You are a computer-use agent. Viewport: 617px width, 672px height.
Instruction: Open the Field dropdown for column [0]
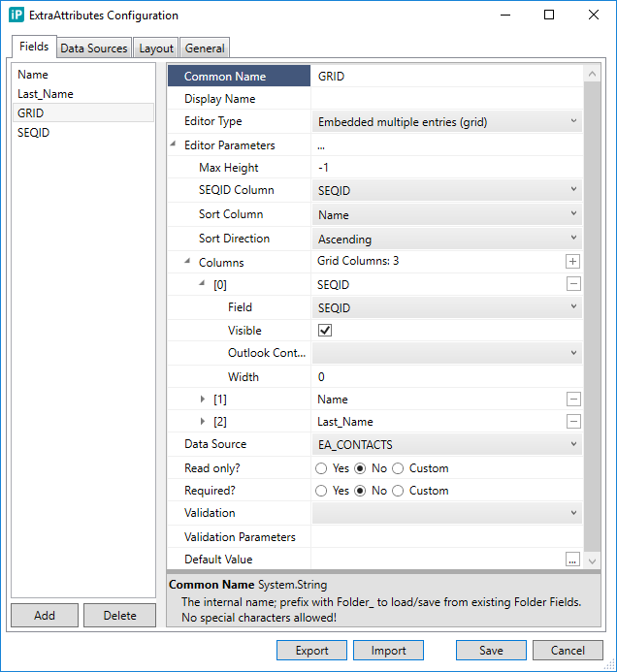pyautogui.click(x=447, y=307)
